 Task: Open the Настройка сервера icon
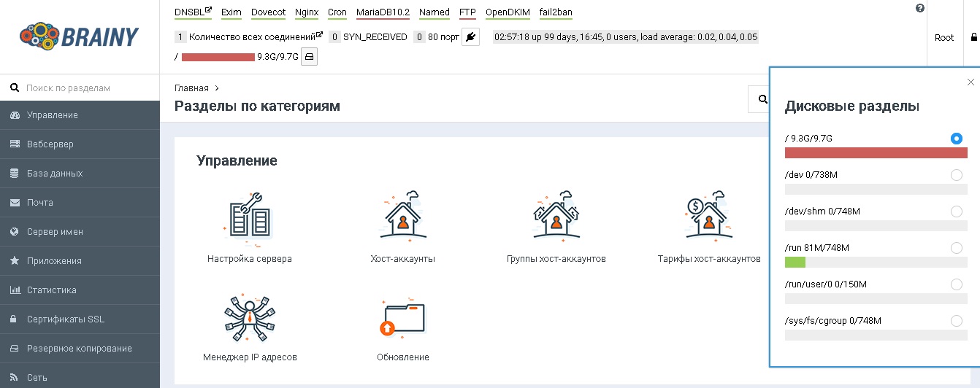[249, 217]
